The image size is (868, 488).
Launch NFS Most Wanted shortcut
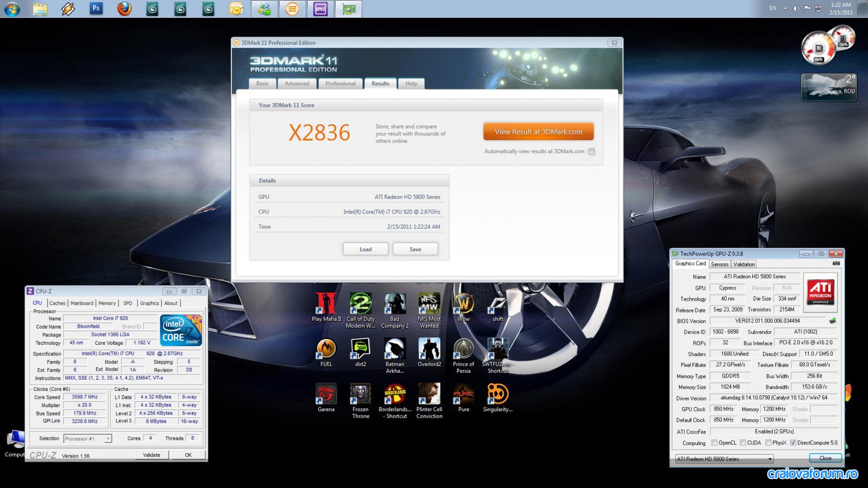click(429, 310)
